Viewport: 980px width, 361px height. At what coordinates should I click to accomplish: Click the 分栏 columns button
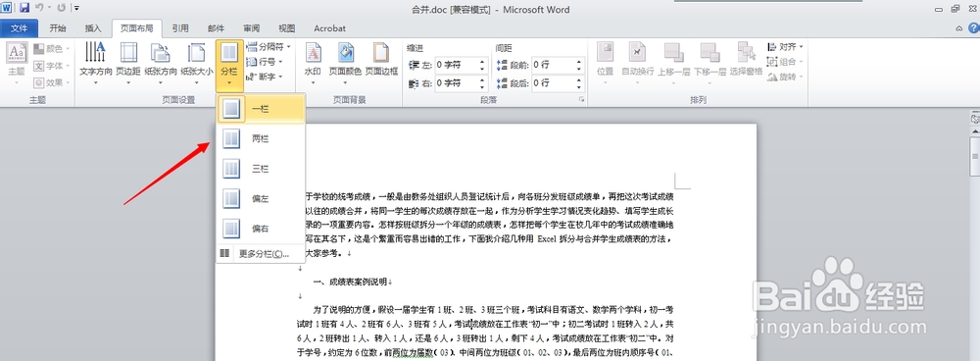[x=230, y=65]
